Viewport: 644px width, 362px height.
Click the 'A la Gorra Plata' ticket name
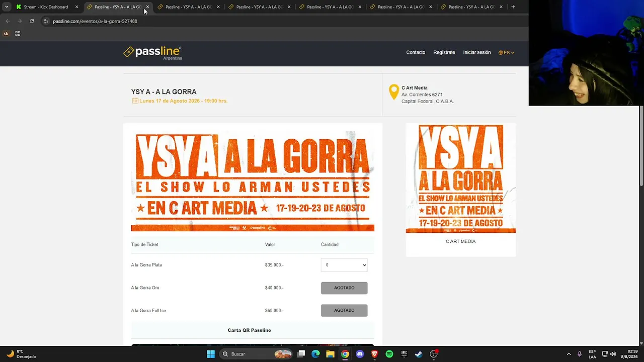tap(146, 265)
